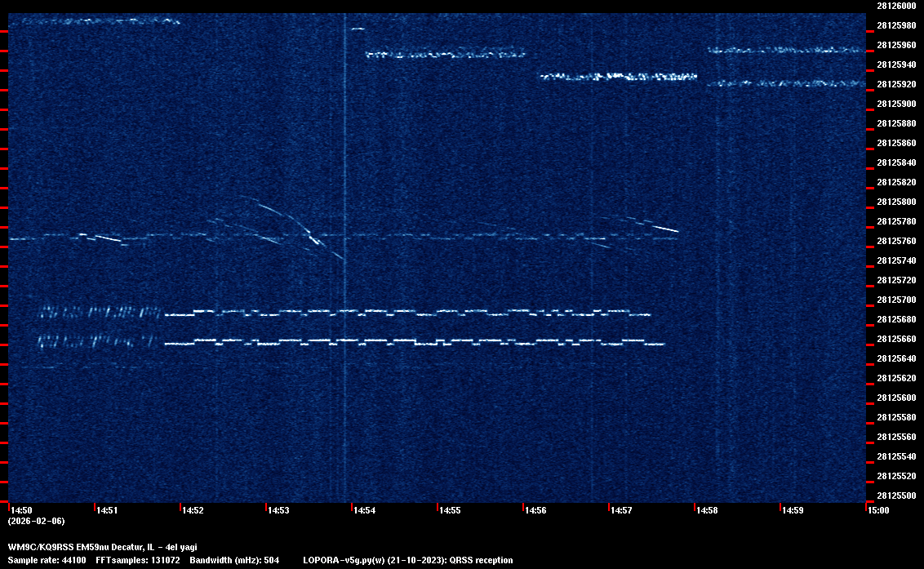The width and height of the screenshot is (924, 569).
Task: Click the Sample rate: 44100 text
Action: click(x=47, y=560)
